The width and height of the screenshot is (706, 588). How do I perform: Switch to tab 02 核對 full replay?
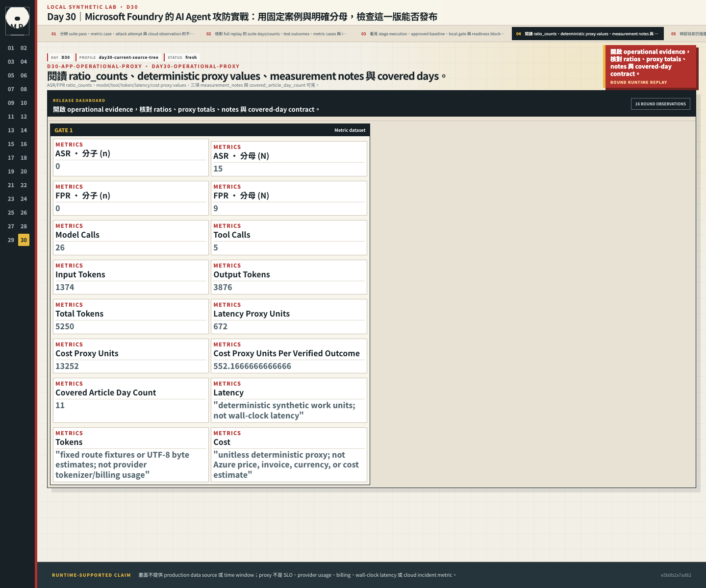pyautogui.click(x=277, y=34)
